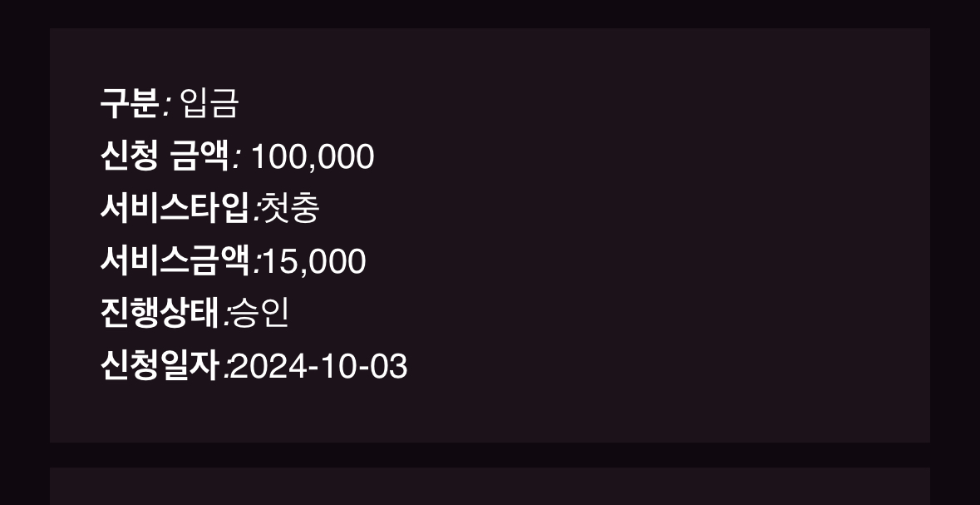Click the 구분 label
The image size is (980, 505).
click(130, 102)
